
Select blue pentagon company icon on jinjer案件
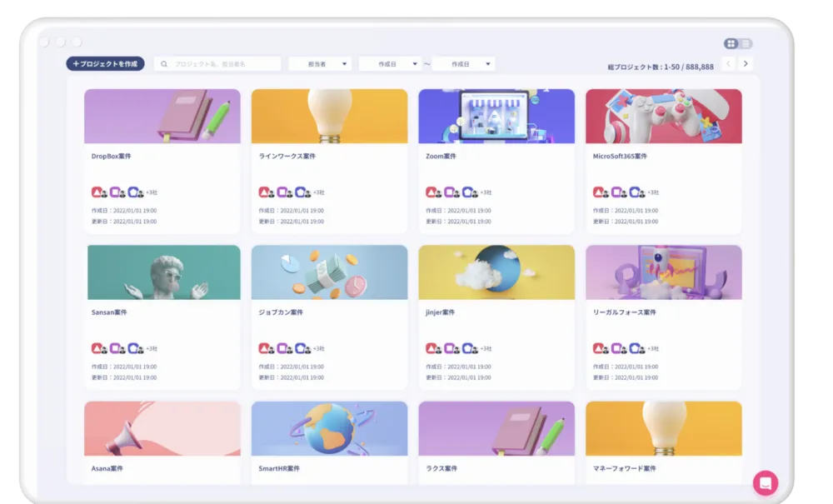click(467, 348)
